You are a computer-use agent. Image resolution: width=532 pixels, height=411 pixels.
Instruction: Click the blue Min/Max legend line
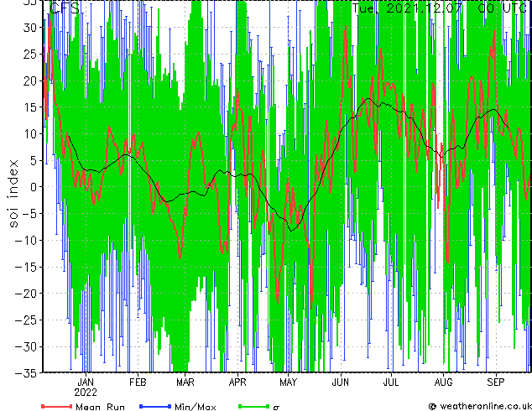coord(155,407)
